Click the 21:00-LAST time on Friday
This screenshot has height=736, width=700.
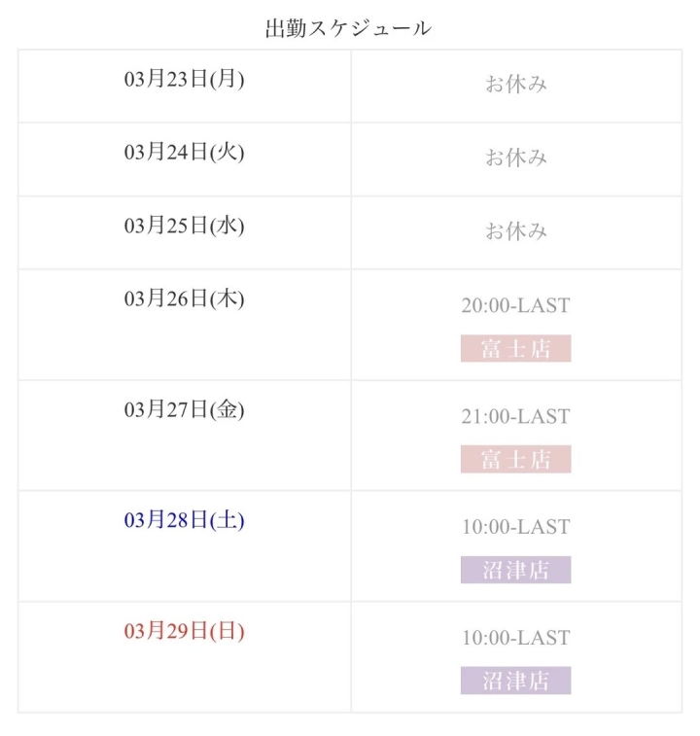[515, 416]
